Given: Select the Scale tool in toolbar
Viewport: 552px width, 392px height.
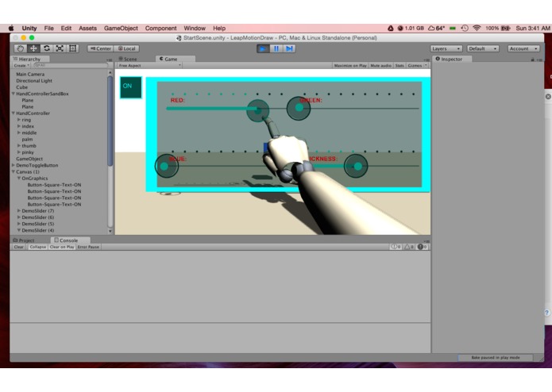Looking at the screenshot, I should click(60, 48).
